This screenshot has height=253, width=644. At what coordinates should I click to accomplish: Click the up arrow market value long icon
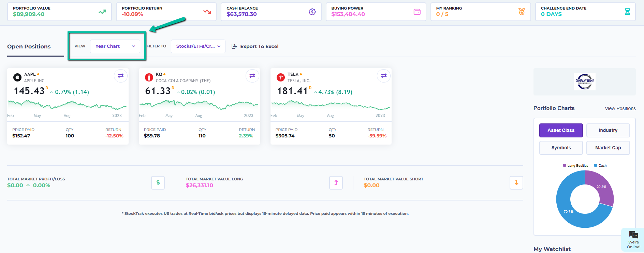(x=336, y=182)
